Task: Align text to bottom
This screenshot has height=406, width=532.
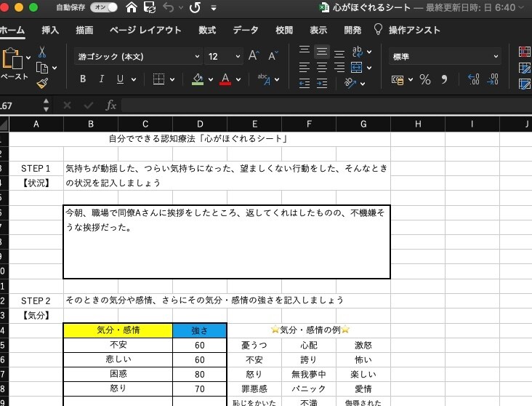Action: point(339,54)
